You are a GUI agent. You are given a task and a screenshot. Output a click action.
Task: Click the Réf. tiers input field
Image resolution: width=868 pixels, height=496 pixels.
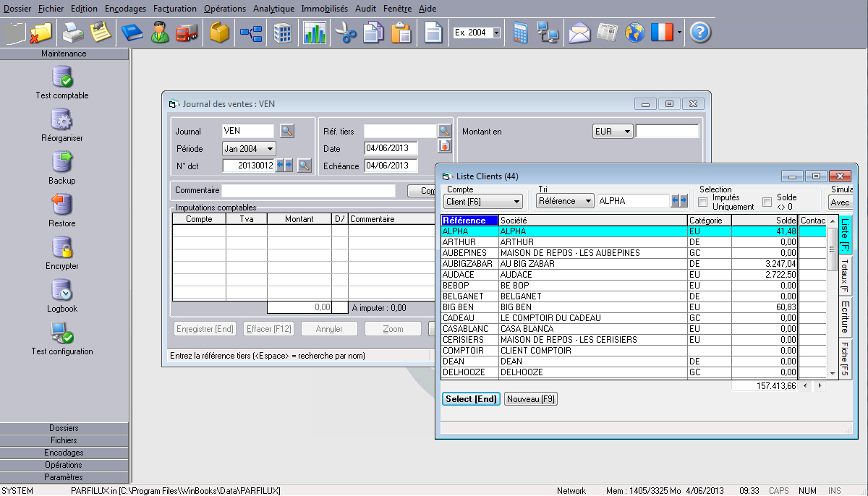[x=399, y=131]
